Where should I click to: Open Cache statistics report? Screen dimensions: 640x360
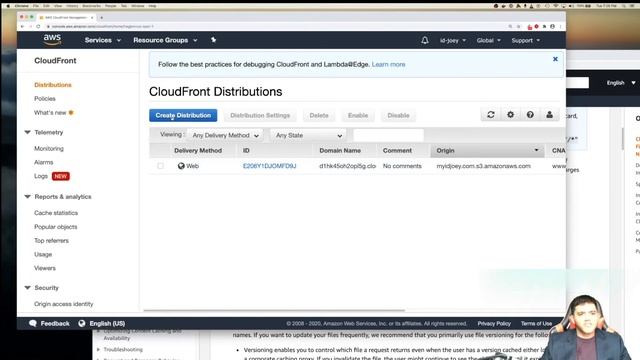tap(56, 213)
